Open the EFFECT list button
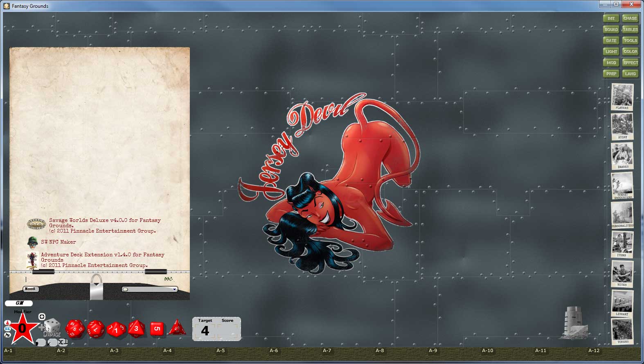This screenshot has height=364, width=644. point(630,63)
